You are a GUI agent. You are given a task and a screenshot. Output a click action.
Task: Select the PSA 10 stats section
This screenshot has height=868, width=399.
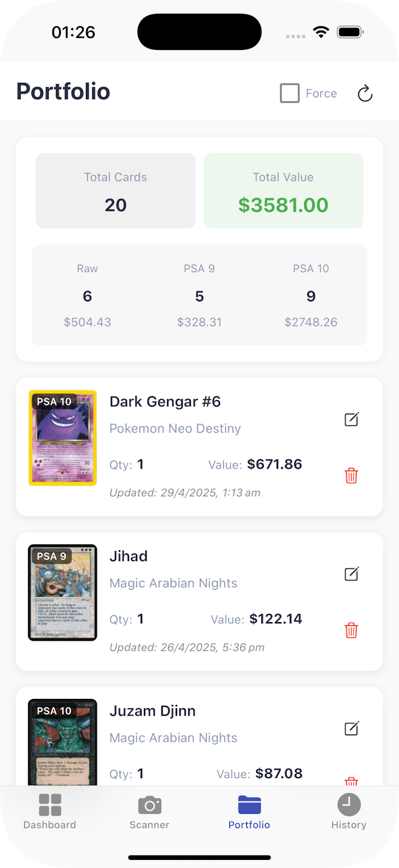tap(311, 295)
